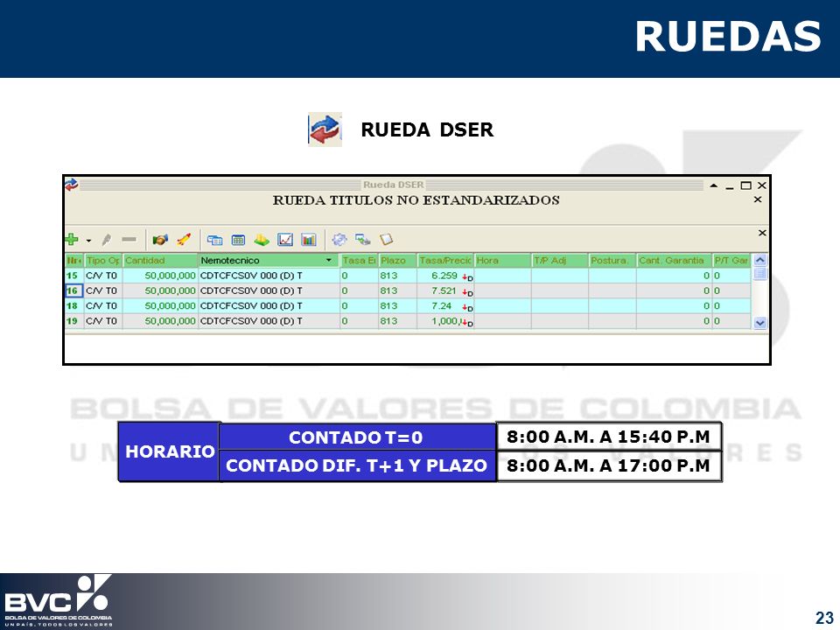Click the overlapping windows toolbar icon
Viewport: 840px width, 630px height.
(215, 240)
